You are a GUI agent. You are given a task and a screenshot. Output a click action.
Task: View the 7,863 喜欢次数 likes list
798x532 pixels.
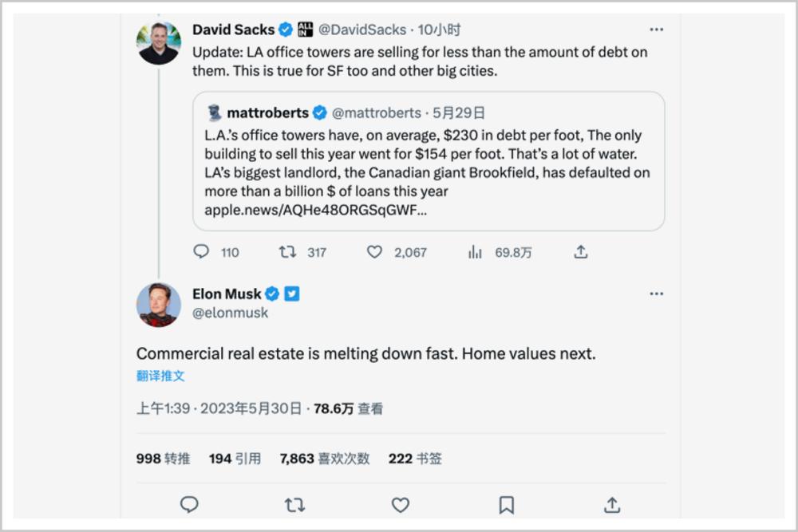(x=324, y=459)
